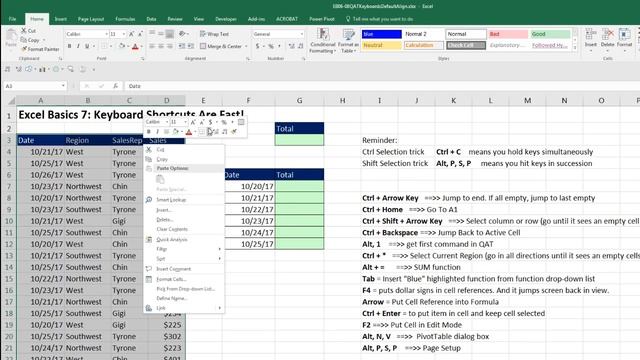Apply Accounting dollar format in ribbon

[258, 47]
